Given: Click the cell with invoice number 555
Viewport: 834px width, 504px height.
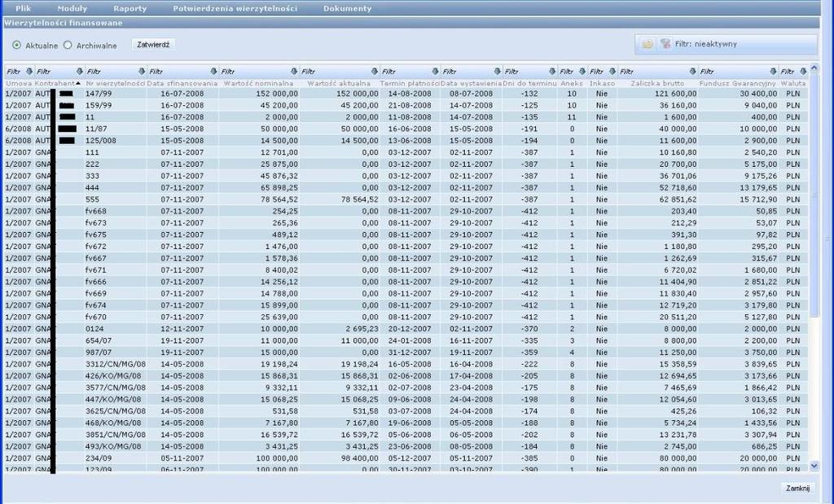Looking at the screenshot, I should (x=116, y=199).
